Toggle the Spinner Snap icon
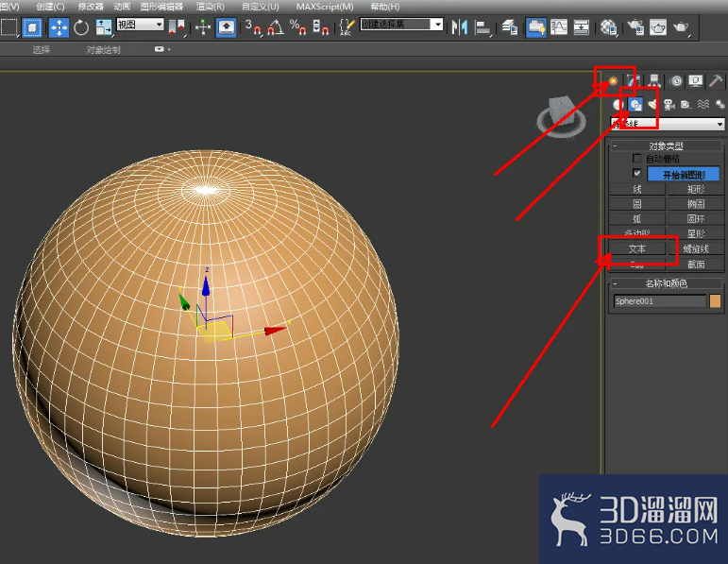728x564 pixels. tap(320, 27)
